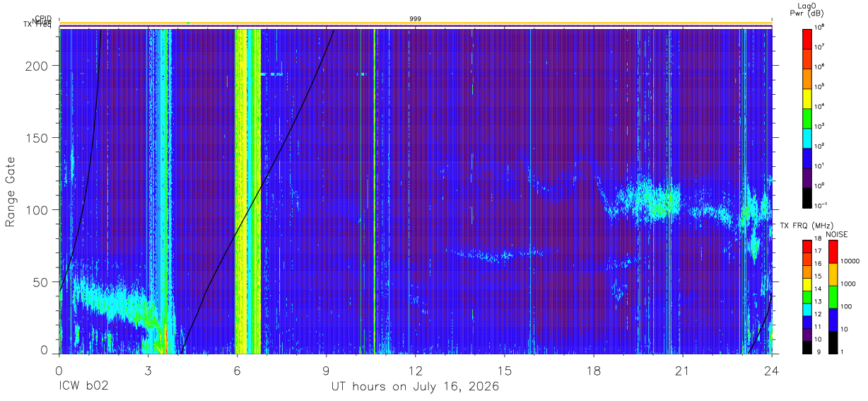
Task: Click the black swatch of the TX FRQ color bar
Action: (807, 347)
